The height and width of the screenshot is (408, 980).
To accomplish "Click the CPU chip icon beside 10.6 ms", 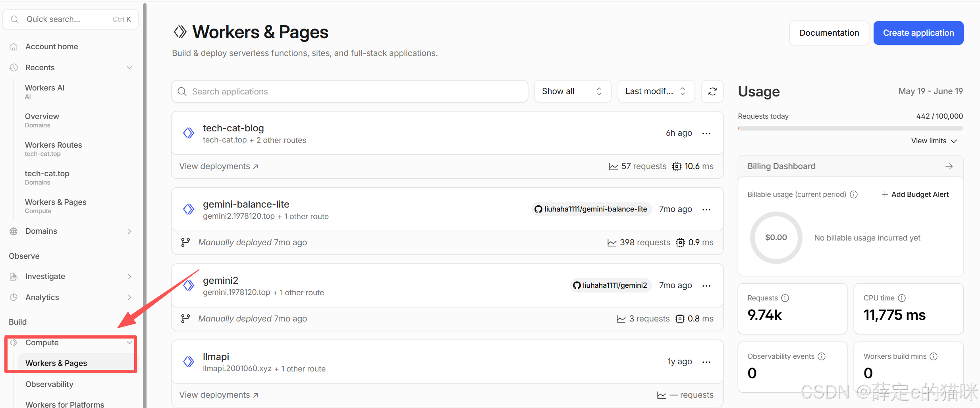I will point(677,166).
